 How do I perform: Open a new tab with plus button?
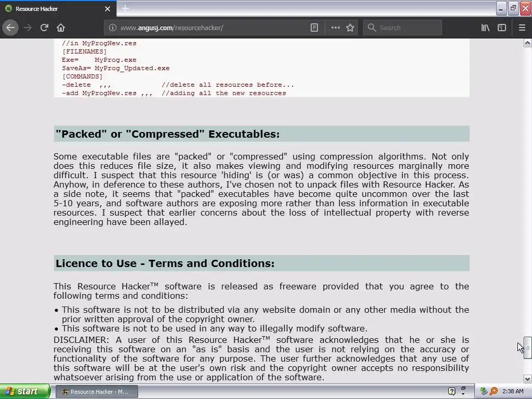coord(125,8)
